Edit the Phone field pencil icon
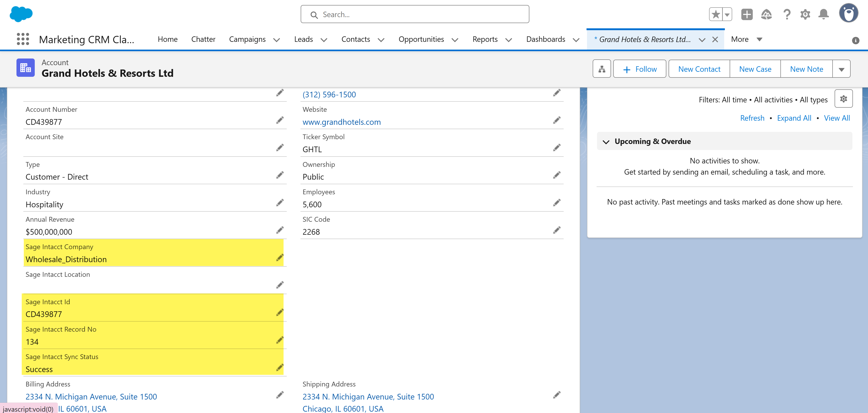Screen dimensions: 868x413 pos(557,93)
